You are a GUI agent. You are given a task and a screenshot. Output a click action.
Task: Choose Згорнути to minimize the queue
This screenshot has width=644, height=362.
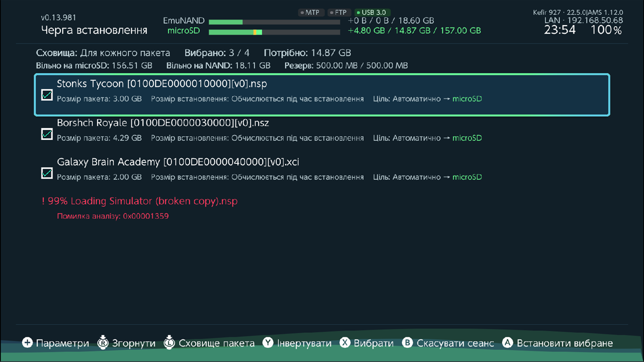(x=134, y=343)
